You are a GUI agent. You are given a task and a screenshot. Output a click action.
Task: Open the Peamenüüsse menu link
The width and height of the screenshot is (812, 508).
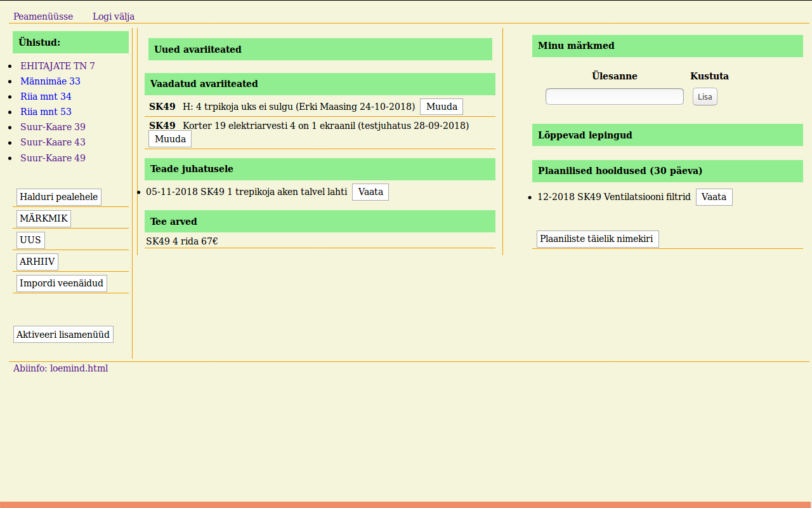43,17
